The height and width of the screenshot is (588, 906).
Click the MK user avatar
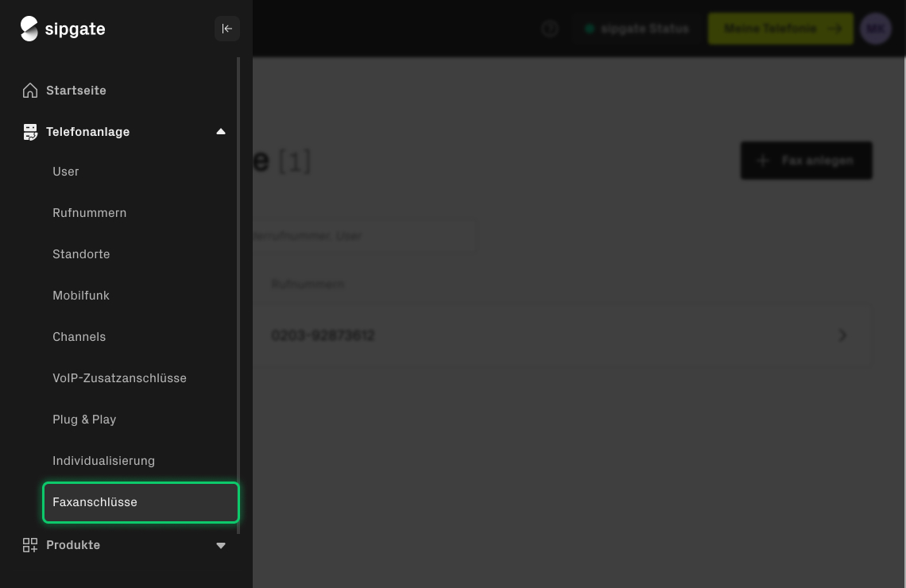(875, 29)
